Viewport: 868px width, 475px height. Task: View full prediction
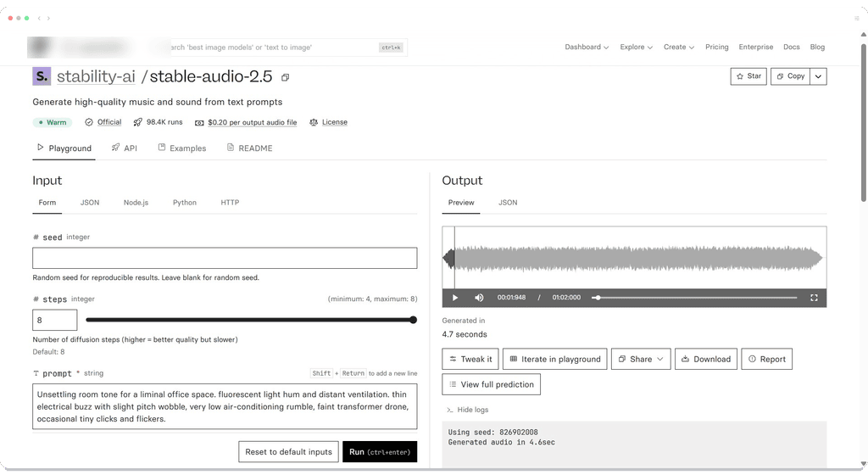click(x=491, y=384)
